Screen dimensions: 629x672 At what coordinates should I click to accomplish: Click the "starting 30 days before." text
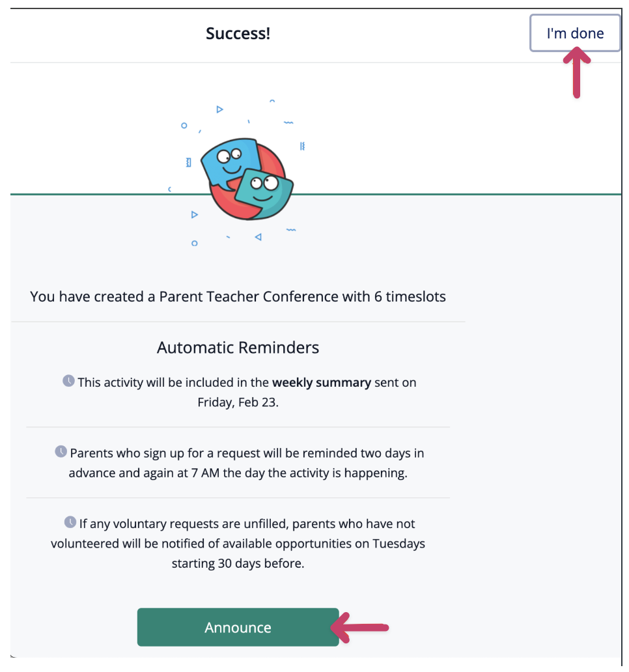(x=238, y=563)
